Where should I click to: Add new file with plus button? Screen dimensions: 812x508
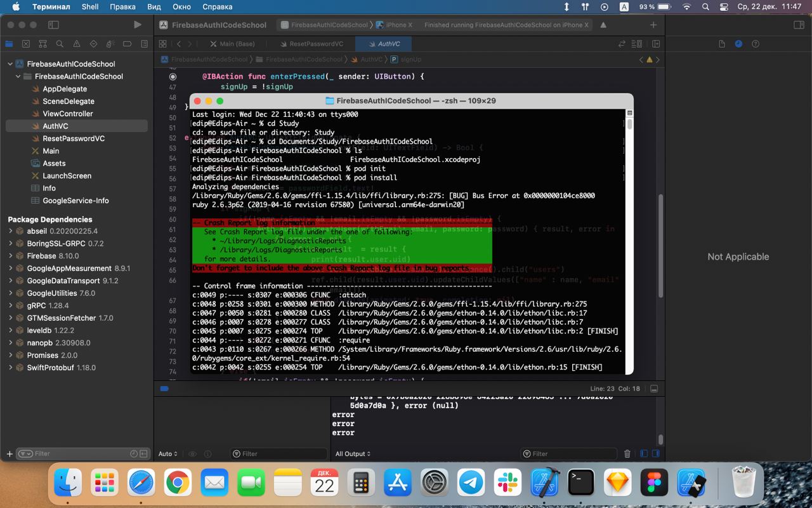pyautogui.click(x=9, y=454)
